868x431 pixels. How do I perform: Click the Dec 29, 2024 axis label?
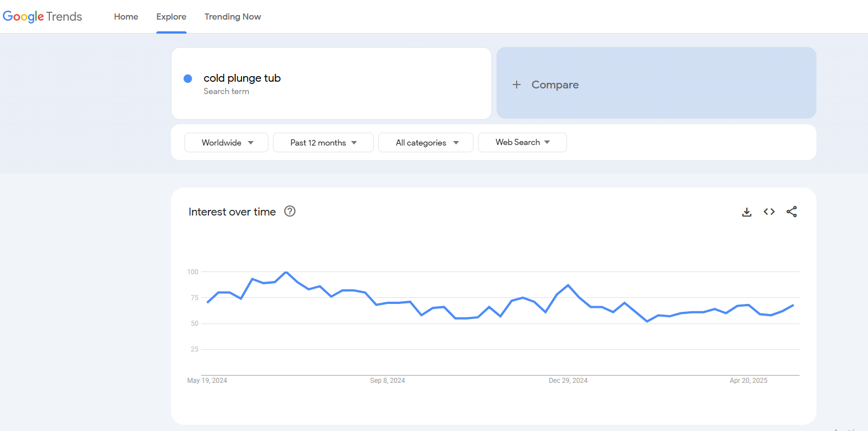click(568, 381)
